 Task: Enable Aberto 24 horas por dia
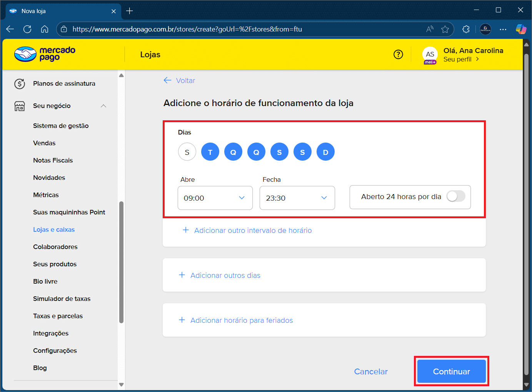[456, 196]
